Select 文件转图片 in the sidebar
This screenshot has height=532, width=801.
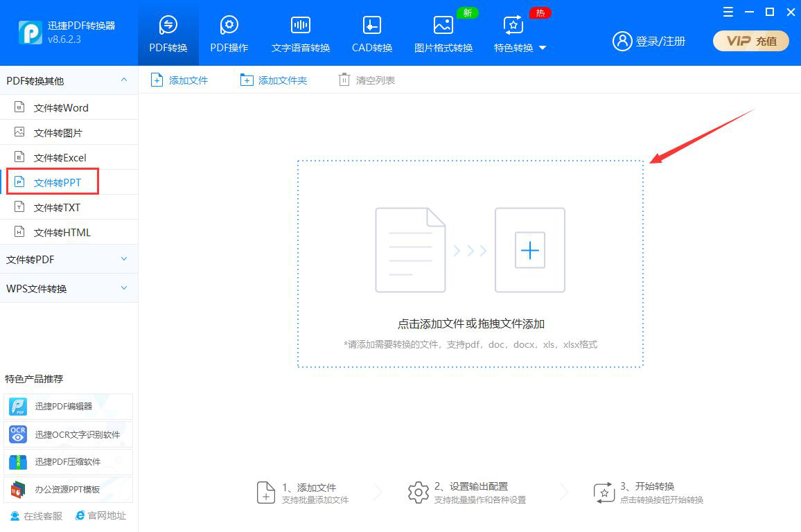(69, 132)
